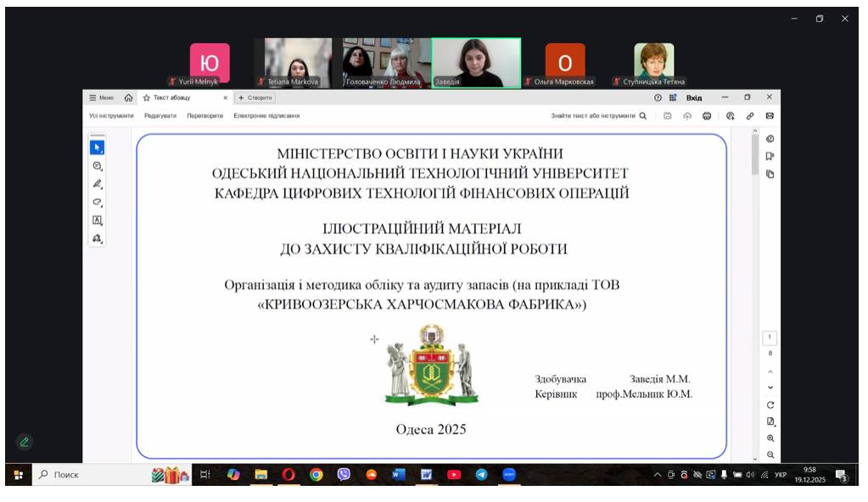This screenshot has height=502, width=868.
Task: Open the Меню hamburger menu
Action: click(x=101, y=98)
